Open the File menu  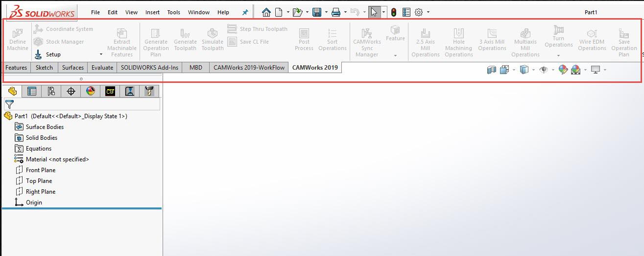click(x=95, y=12)
